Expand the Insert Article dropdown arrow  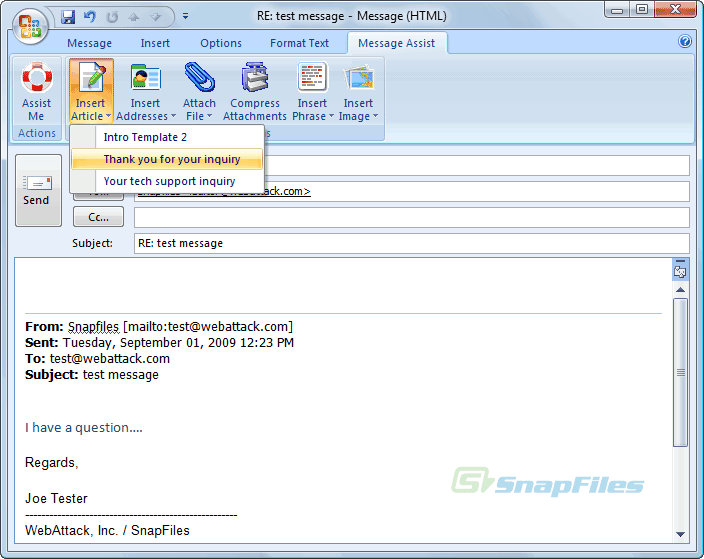108,116
